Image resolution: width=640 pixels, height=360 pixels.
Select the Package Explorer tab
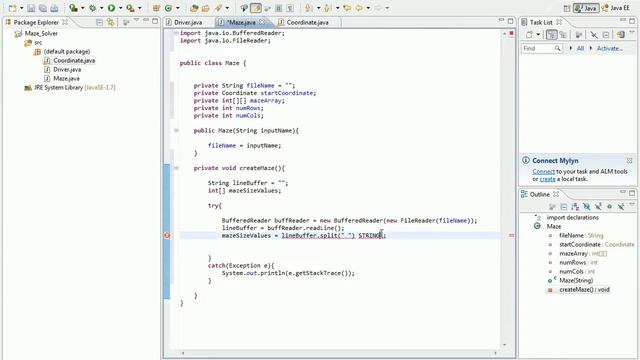[x=36, y=22]
